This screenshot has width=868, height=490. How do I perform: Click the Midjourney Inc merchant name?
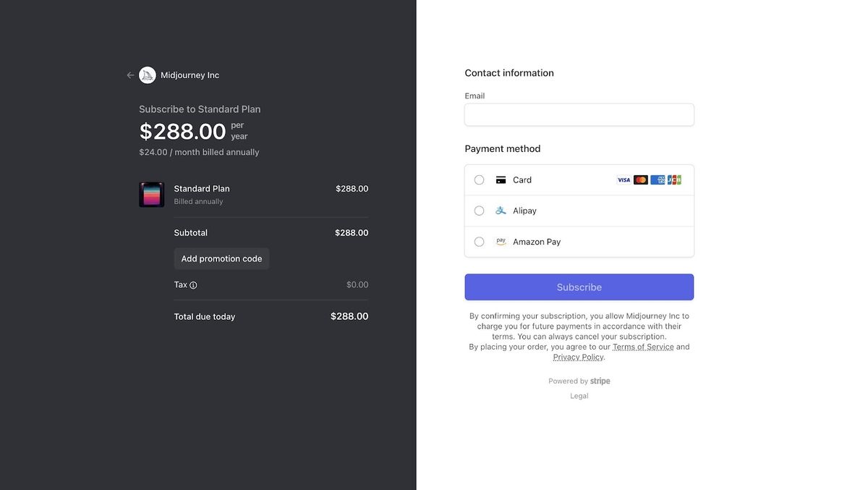(190, 75)
